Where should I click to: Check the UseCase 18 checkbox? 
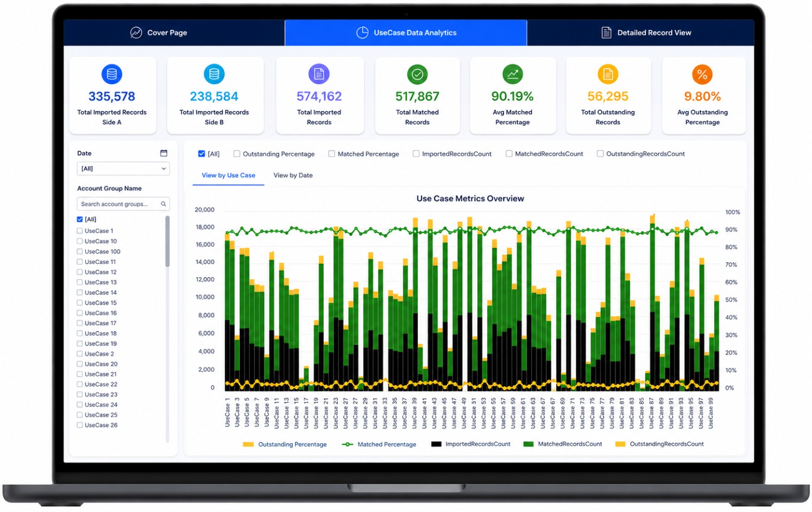point(80,333)
